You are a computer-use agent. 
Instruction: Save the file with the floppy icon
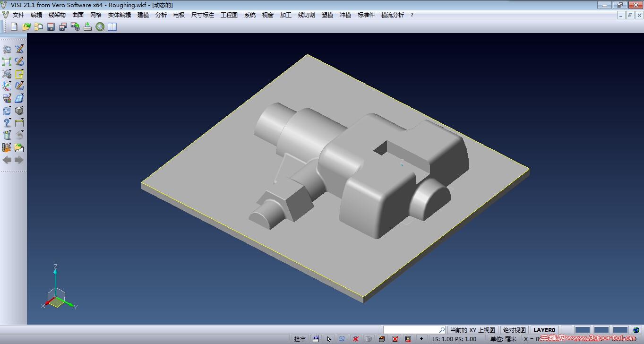coord(51,27)
